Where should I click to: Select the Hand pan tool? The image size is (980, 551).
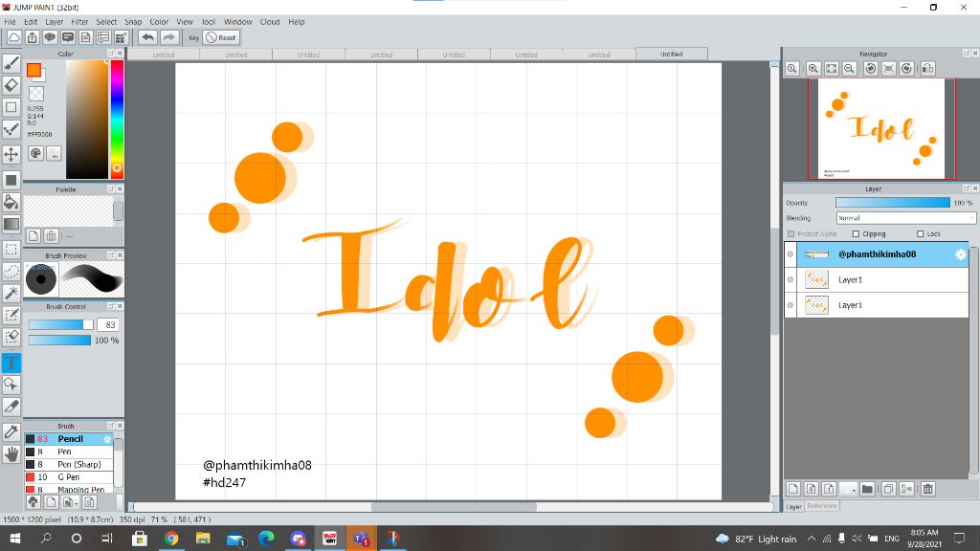11,454
